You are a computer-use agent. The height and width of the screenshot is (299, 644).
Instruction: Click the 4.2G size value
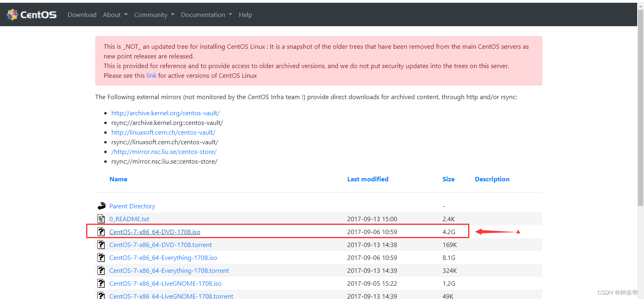click(449, 232)
